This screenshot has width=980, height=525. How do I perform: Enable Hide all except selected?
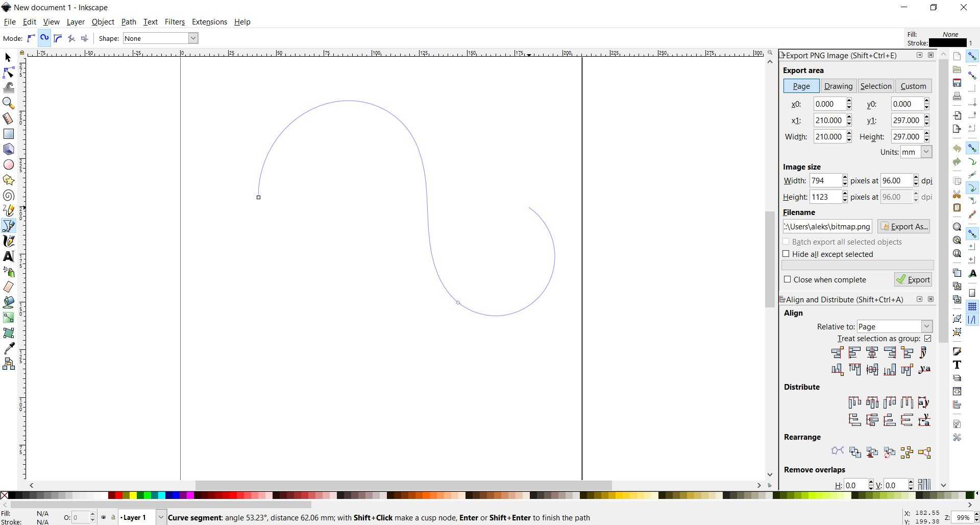[x=786, y=254]
